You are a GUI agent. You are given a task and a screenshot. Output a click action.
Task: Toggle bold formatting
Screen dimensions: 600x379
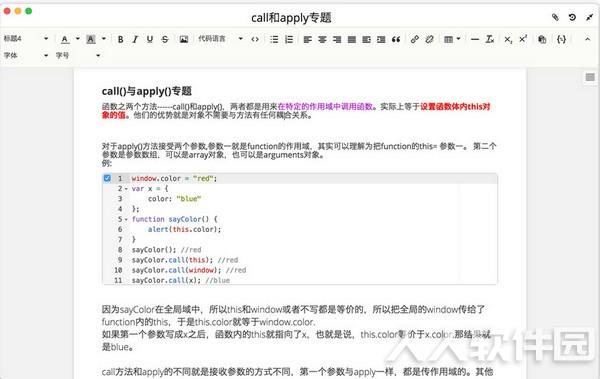tap(121, 39)
